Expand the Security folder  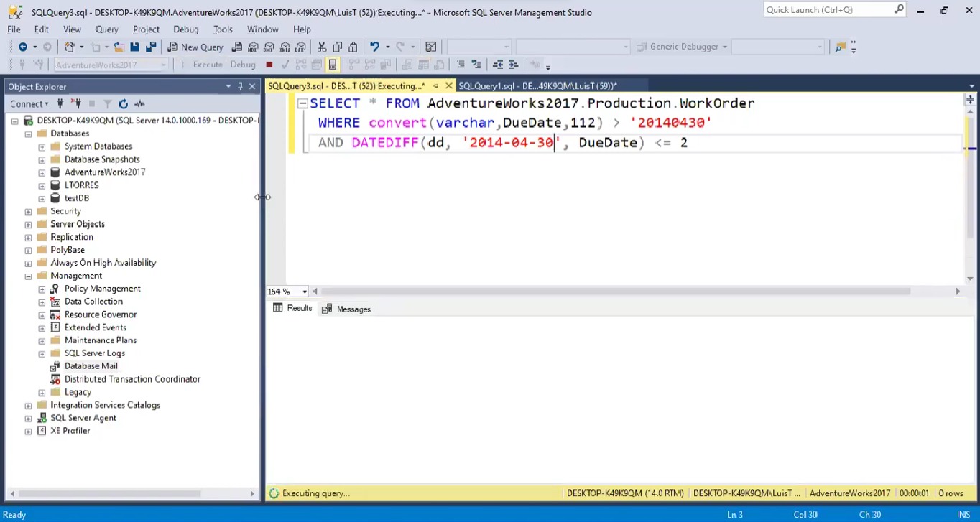coord(28,211)
